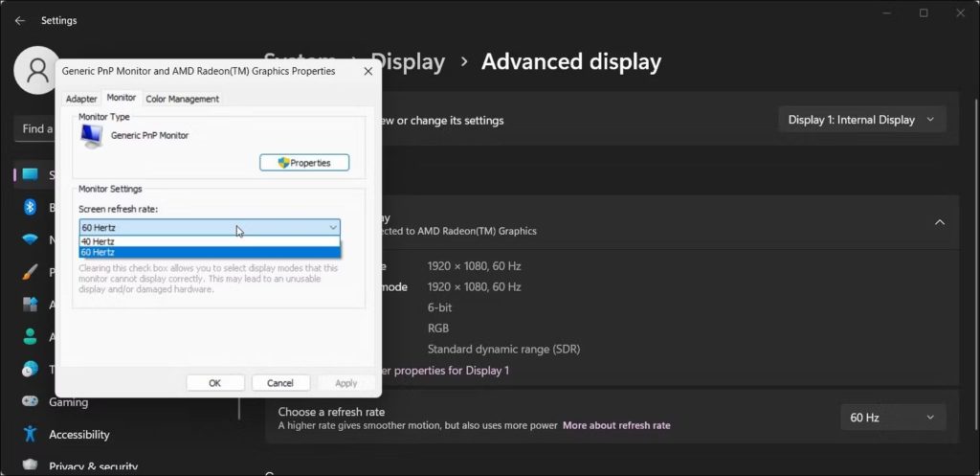Open Personalization via the paintbrush icon
This screenshot has width=980, height=476.
click(30, 272)
